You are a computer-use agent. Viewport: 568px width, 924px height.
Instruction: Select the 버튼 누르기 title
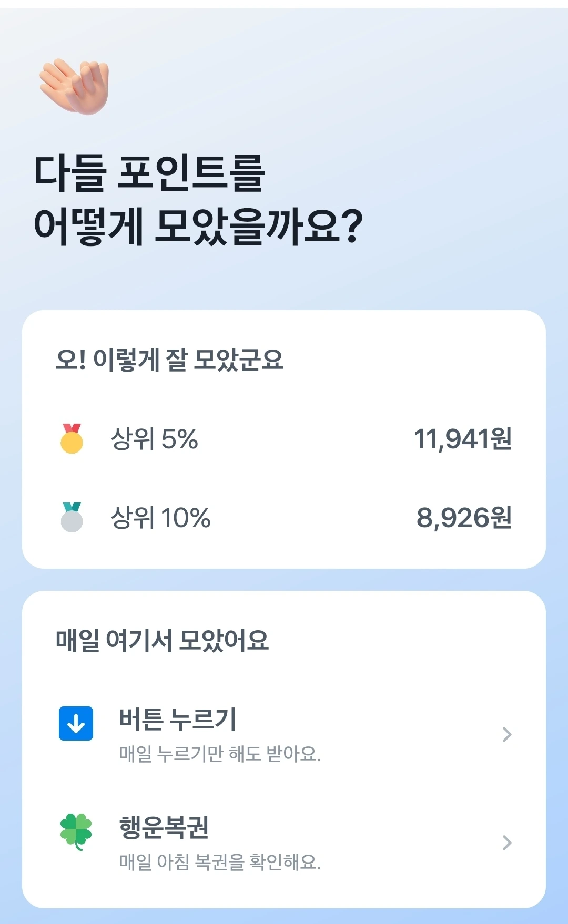(x=178, y=720)
